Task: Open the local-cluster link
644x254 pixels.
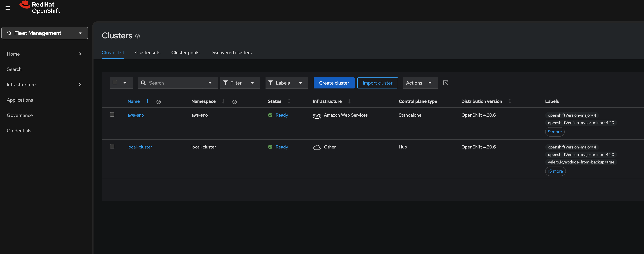Action: (x=140, y=147)
